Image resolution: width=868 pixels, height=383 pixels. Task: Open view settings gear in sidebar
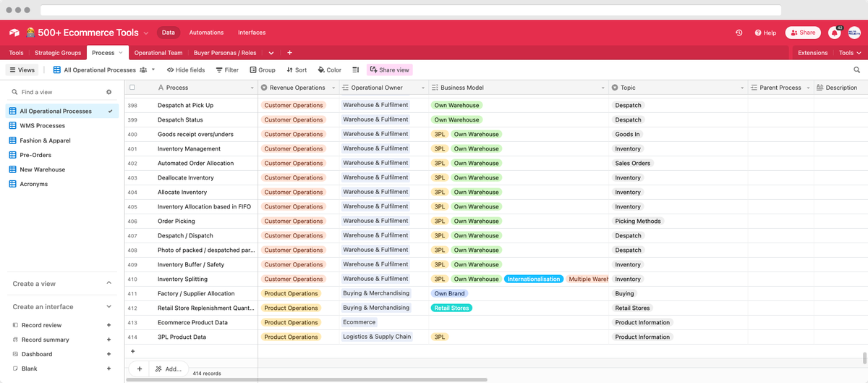pos(109,92)
